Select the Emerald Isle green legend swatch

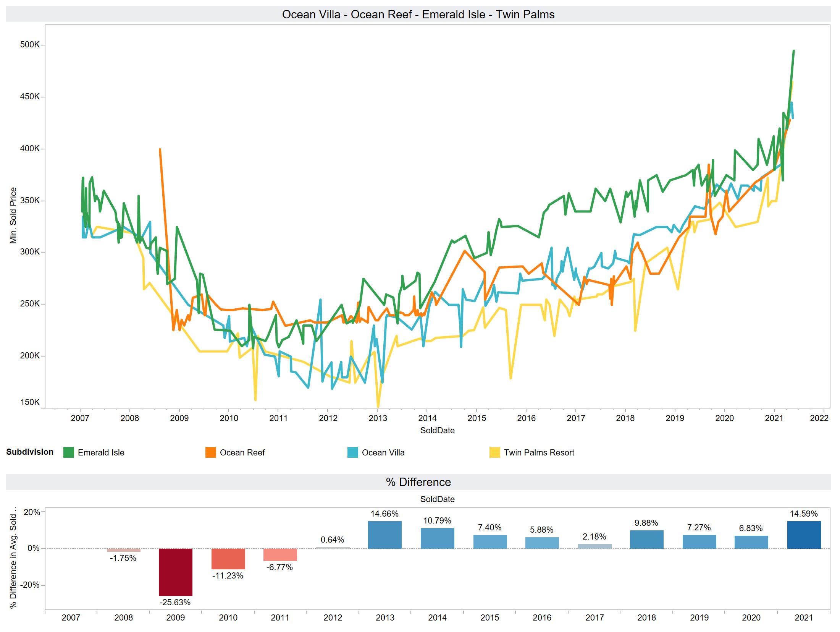(x=69, y=453)
